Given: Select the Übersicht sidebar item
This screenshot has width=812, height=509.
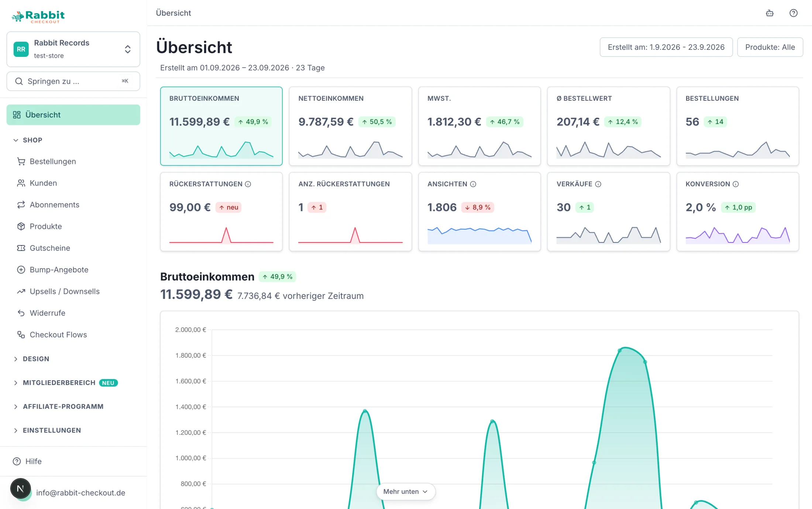Looking at the screenshot, I should (73, 115).
